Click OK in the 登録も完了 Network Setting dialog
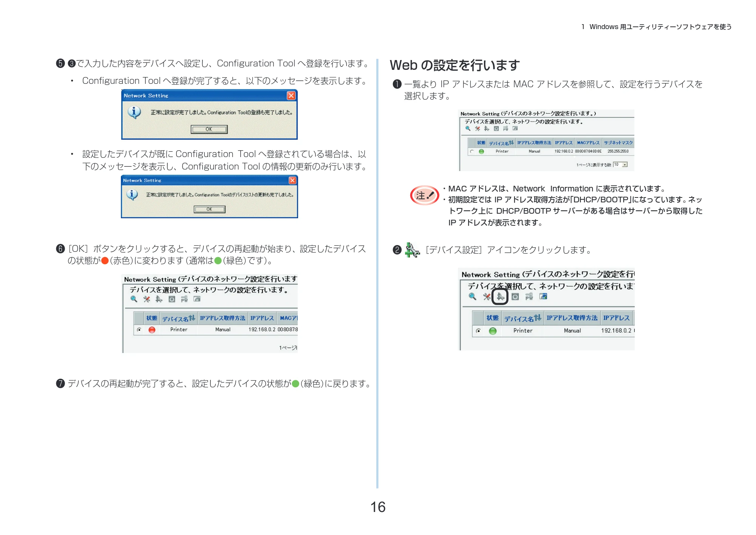756x535 pixels. click(209, 130)
